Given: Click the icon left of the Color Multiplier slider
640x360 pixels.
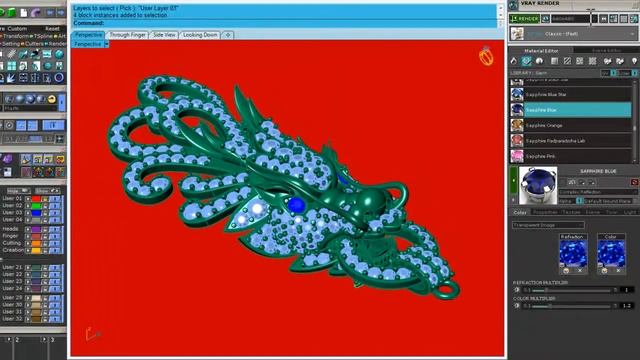Looking at the screenshot, I should click(517, 306).
